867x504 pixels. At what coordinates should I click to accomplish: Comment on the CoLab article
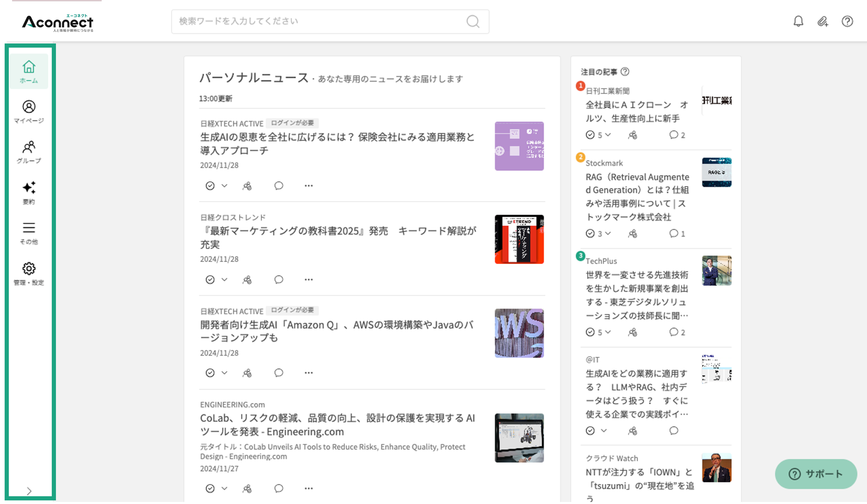[279, 488]
